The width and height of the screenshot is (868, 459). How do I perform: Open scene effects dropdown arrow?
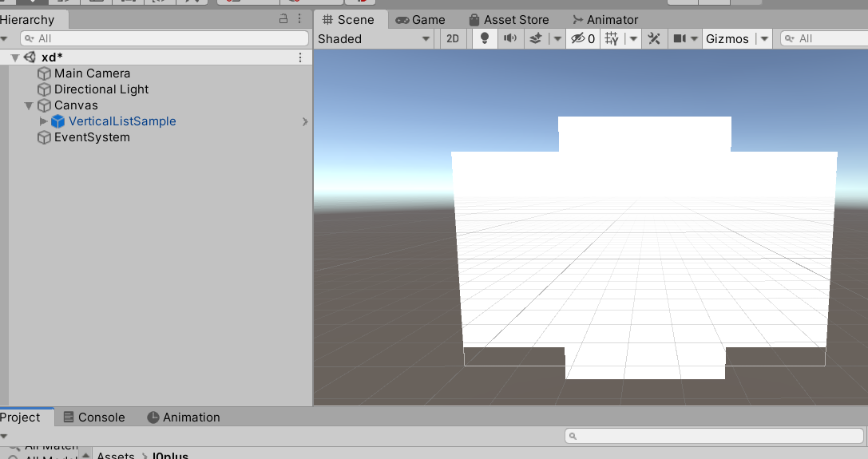557,39
